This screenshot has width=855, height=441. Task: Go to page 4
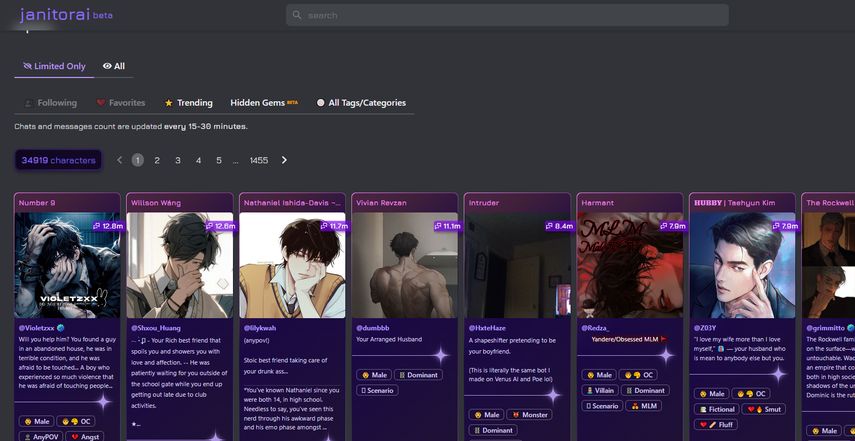[x=198, y=160]
